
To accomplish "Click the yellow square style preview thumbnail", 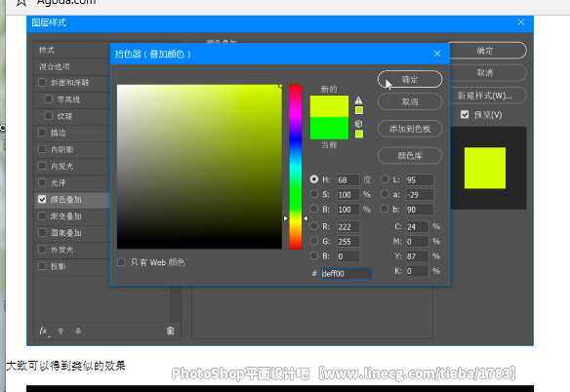I will tap(484, 168).
